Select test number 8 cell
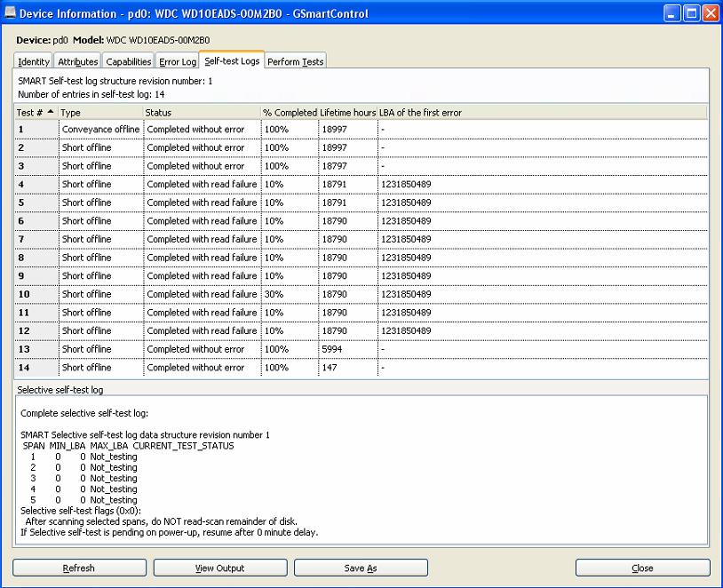The width and height of the screenshot is (723, 588). click(36, 258)
